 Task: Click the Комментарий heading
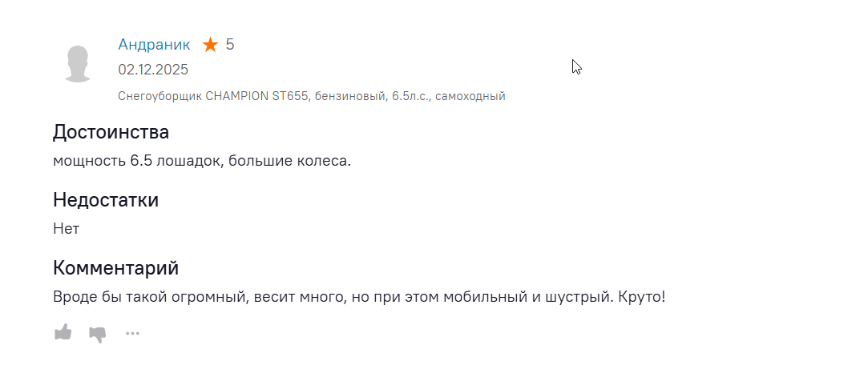click(115, 267)
